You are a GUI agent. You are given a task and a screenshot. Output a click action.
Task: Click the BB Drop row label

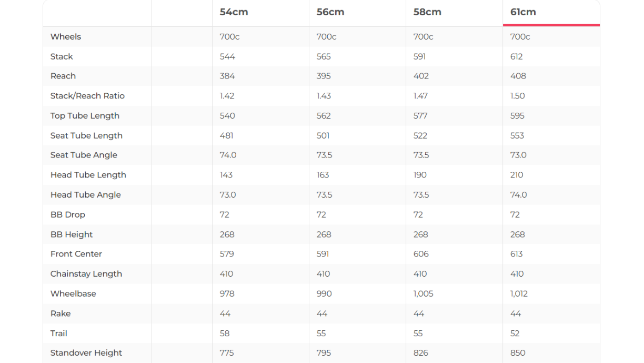click(67, 214)
